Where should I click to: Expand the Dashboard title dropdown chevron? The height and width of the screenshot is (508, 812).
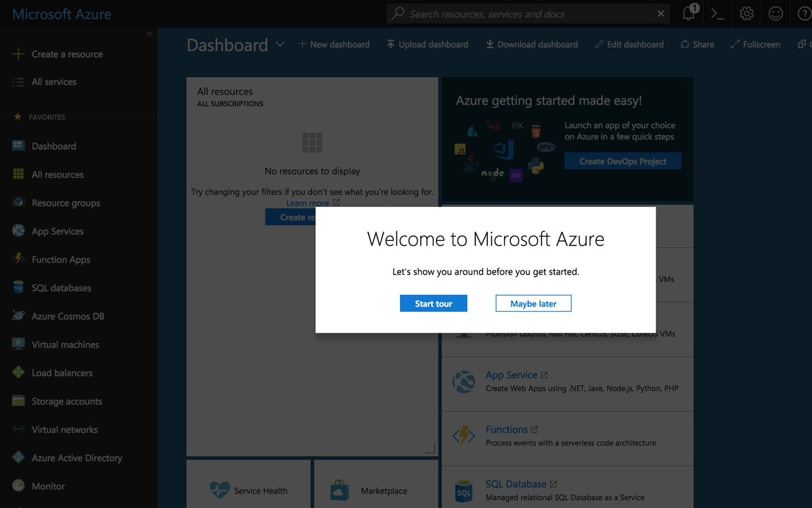(280, 45)
